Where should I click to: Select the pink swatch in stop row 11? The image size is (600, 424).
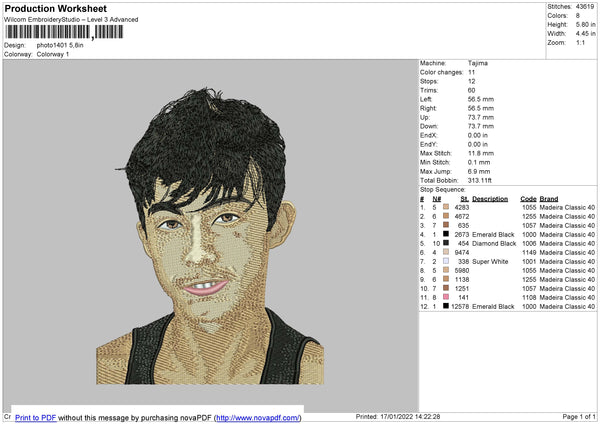[446, 297]
